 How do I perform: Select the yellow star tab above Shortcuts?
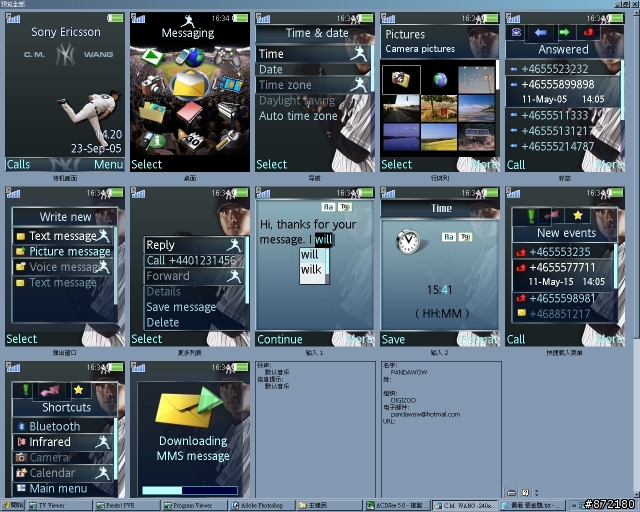[78, 390]
